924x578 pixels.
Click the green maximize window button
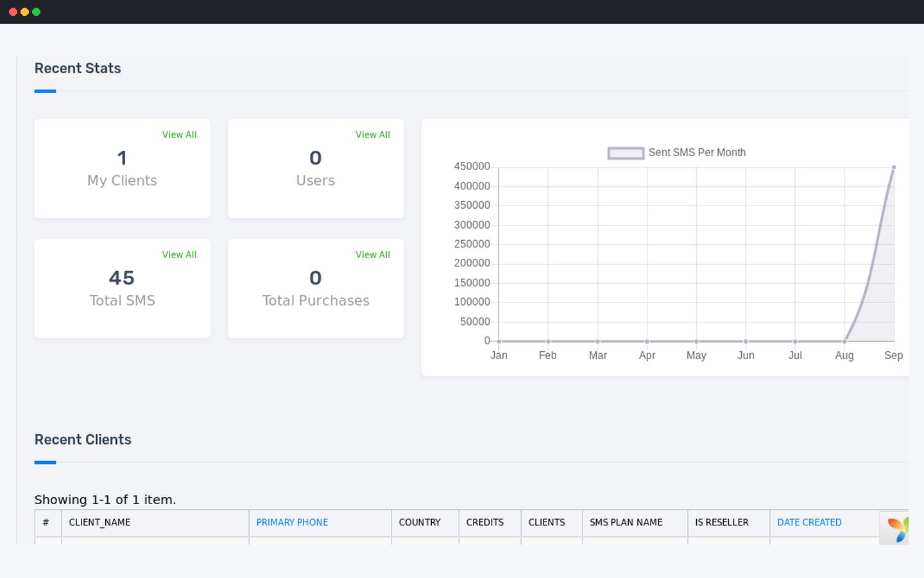coord(36,12)
